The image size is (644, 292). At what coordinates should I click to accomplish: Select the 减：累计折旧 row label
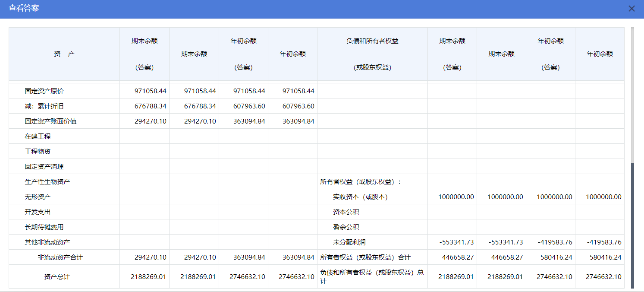coord(44,106)
